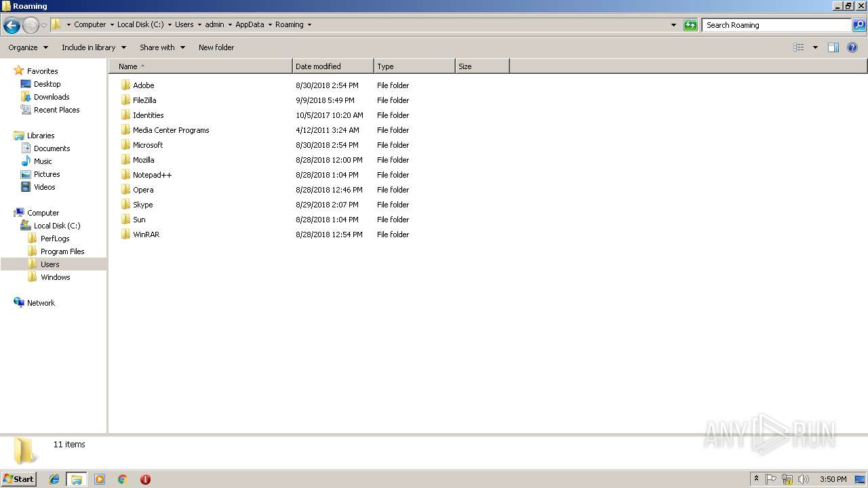Expand the dropdown arrow after AppData in path
The width and height of the screenshot is (868, 488).
point(270,25)
